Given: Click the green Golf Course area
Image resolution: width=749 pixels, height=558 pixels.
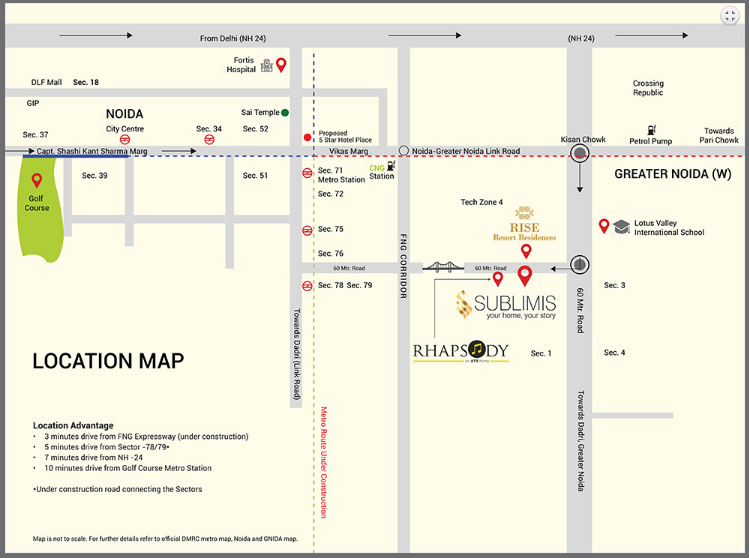Looking at the screenshot, I should coord(39,210).
